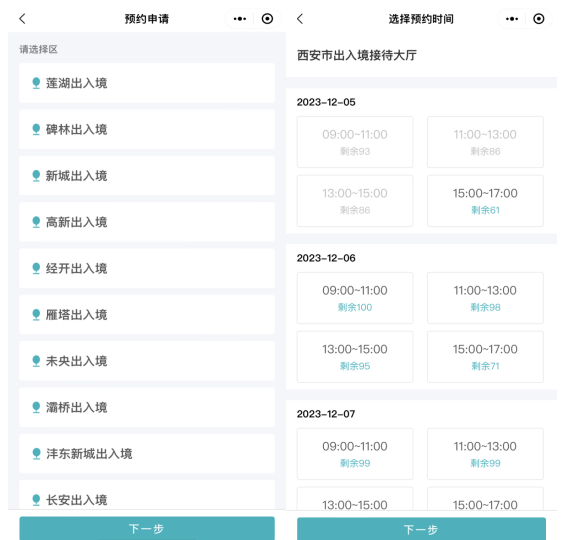Tap the circle close icon on 预约申请 screen
Viewport: 564px width, 540px height.
pyautogui.click(x=267, y=19)
